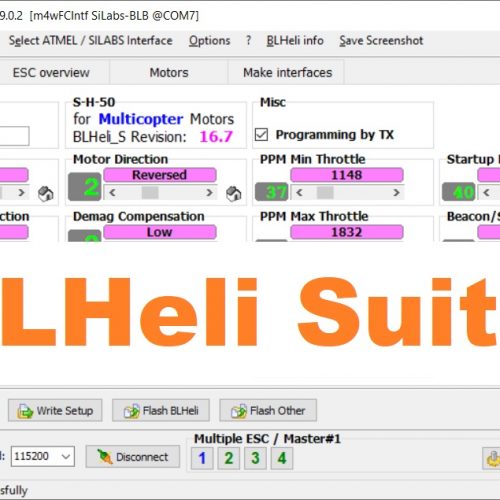The width and height of the screenshot is (500, 500).
Task: Click home icon left of Motor Direction
Action: pyautogui.click(x=45, y=194)
